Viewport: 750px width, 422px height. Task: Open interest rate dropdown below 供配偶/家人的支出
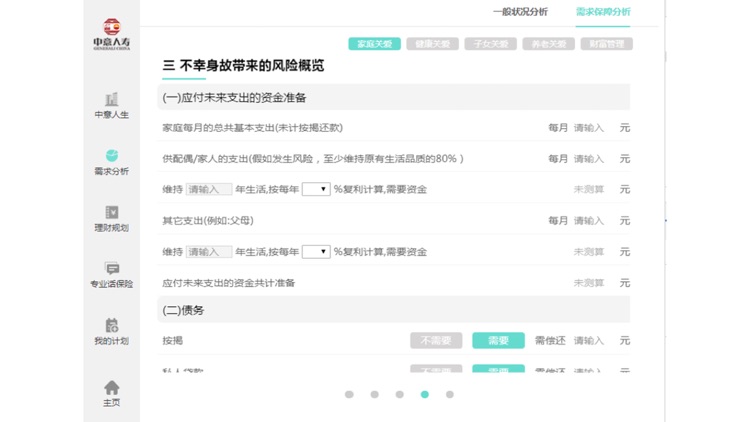pyautogui.click(x=316, y=189)
